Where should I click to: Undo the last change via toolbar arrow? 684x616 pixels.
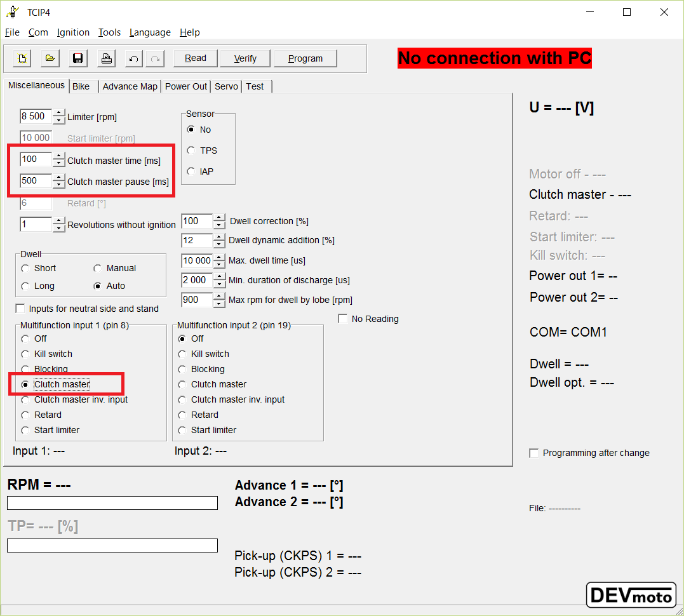(133, 58)
